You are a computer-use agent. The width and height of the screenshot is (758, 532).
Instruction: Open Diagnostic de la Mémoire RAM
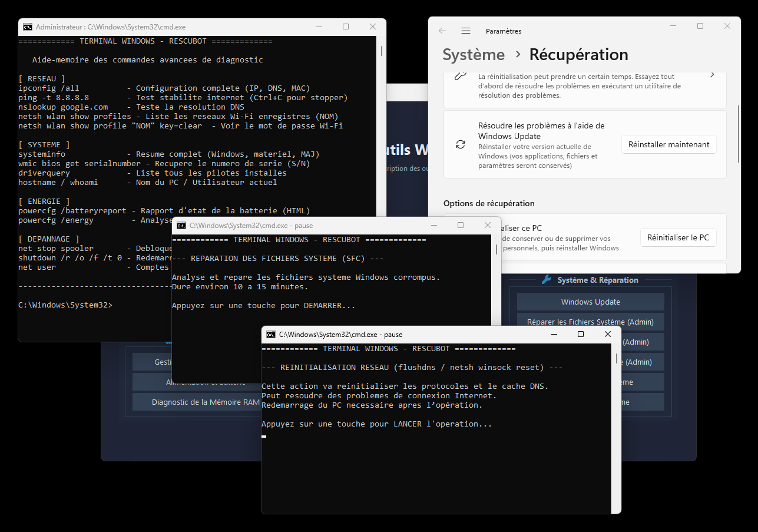point(204,402)
